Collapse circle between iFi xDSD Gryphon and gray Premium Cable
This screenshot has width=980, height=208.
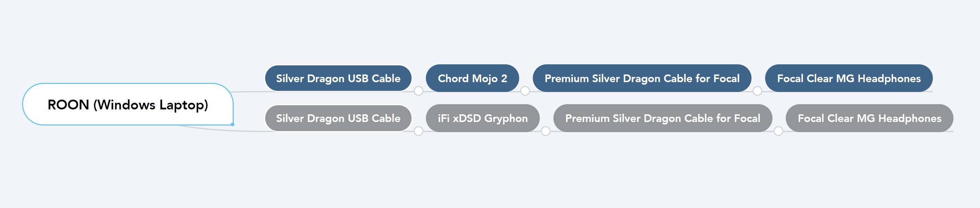click(x=545, y=131)
